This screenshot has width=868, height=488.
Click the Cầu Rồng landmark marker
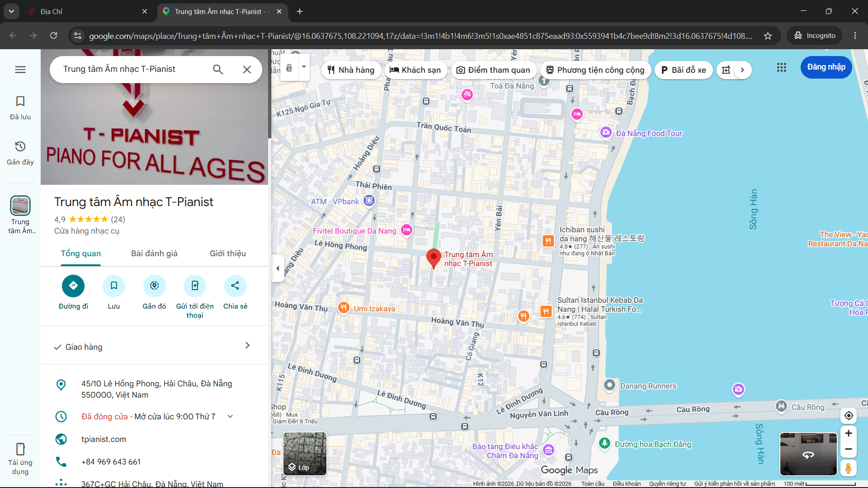(x=781, y=406)
